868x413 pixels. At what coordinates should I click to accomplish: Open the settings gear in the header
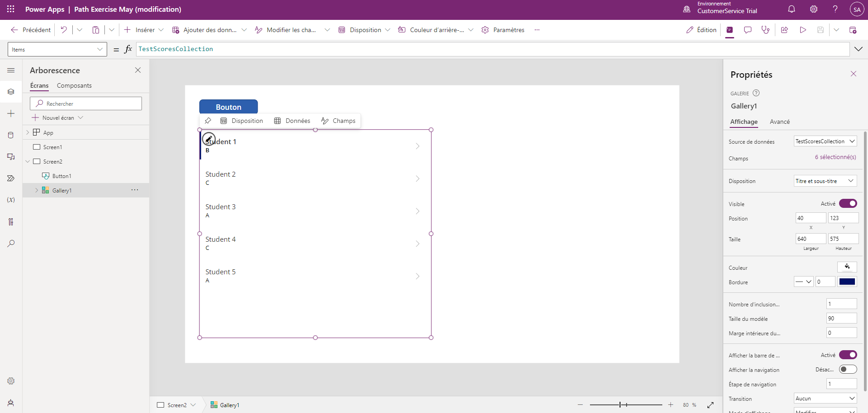point(814,9)
